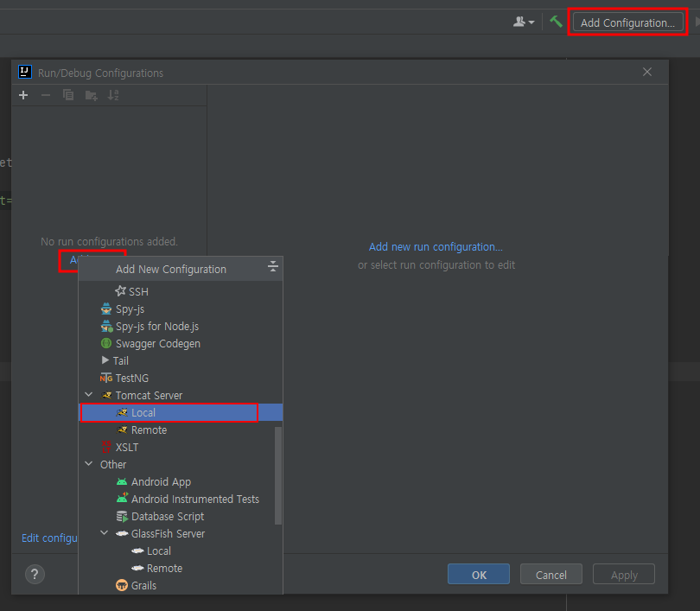Click the OK button

(x=479, y=575)
